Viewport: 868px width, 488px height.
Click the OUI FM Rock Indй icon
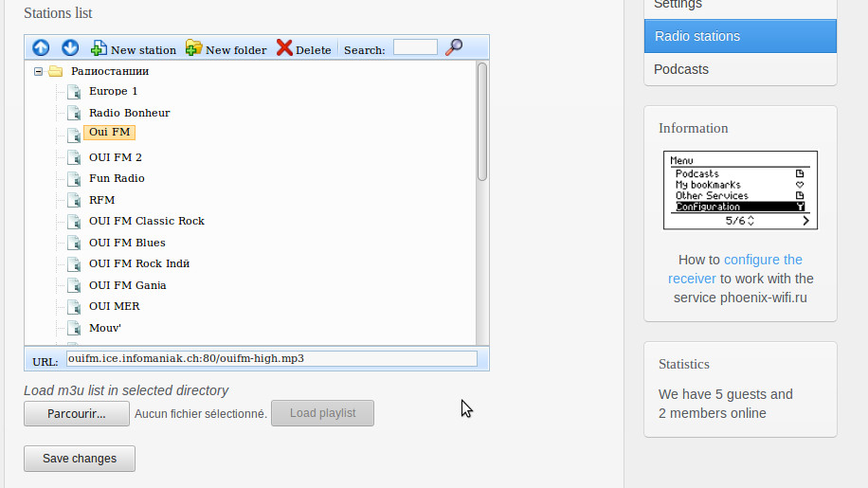coord(74,264)
